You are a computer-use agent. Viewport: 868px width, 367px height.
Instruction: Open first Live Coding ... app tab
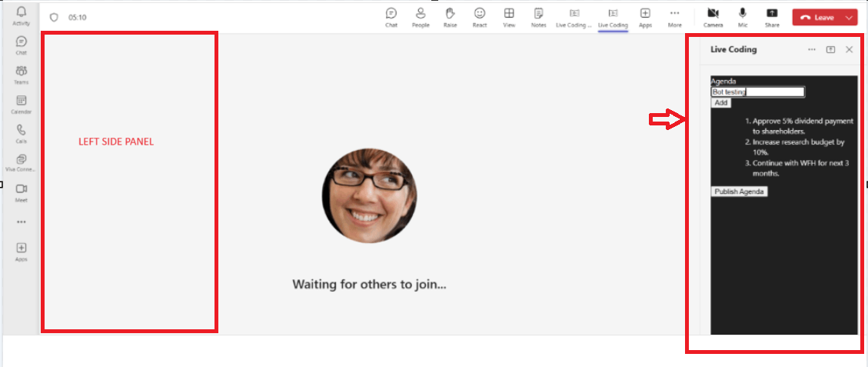[x=574, y=17]
